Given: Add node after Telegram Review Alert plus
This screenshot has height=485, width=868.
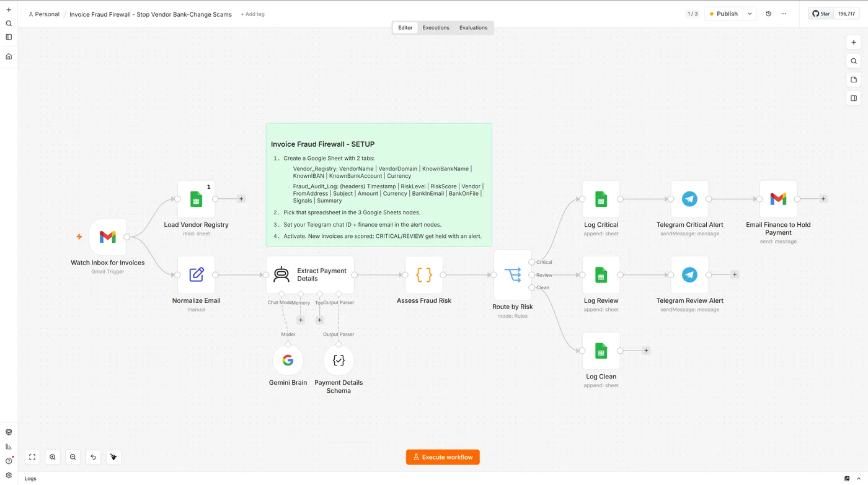Looking at the screenshot, I should tap(735, 274).
